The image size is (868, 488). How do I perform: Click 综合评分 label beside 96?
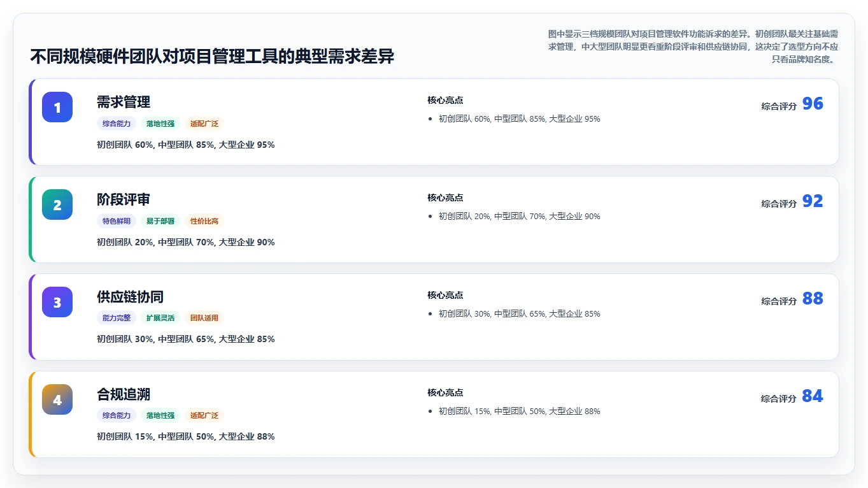[779, 106]
